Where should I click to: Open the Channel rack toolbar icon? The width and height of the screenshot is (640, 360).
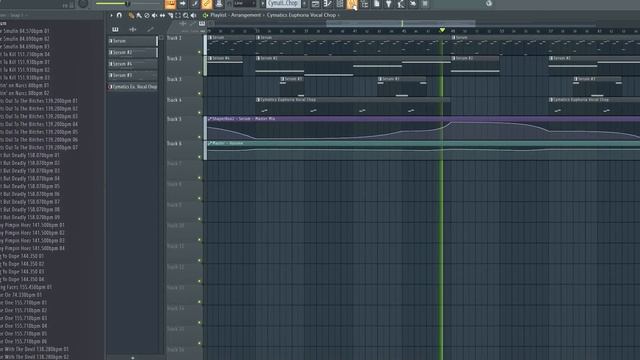pos(340,4)
